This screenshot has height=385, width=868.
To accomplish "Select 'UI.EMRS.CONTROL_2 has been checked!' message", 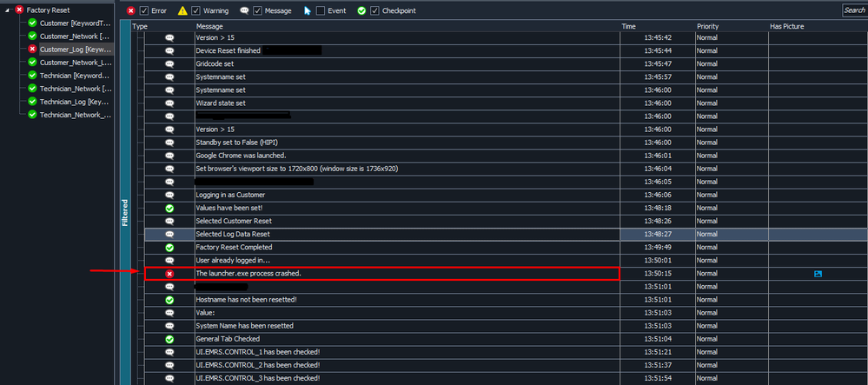I will coord(257,365).
